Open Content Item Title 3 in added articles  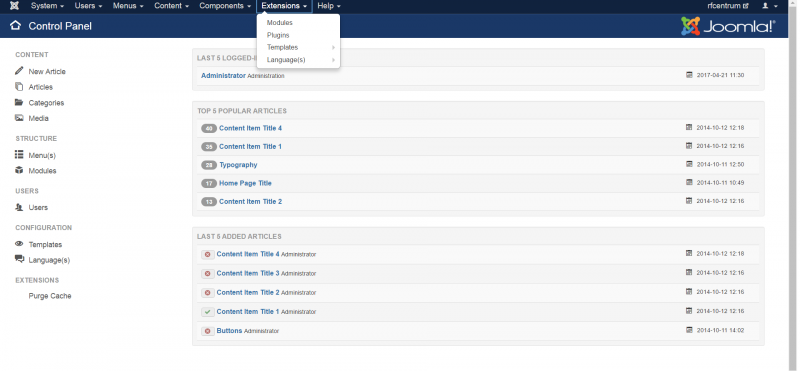pyautogui.click(x=248, y=274)
